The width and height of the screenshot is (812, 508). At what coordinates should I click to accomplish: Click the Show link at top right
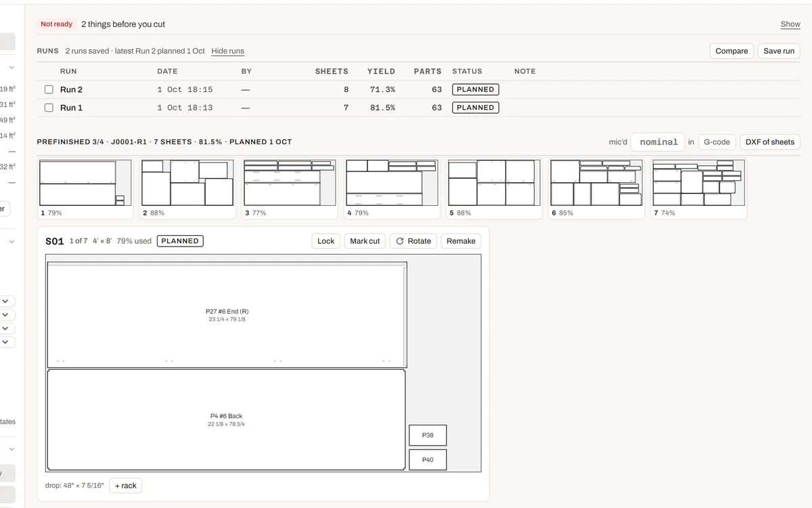click(x=790, y=24)
